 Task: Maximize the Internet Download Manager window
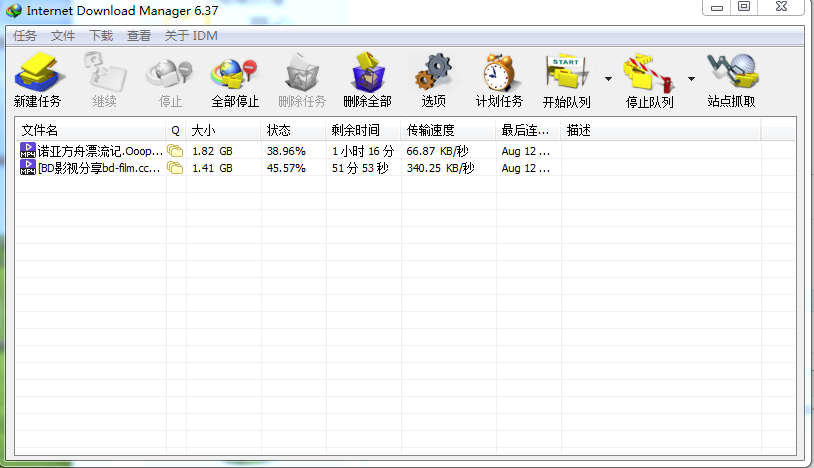(x=744, y=7)
